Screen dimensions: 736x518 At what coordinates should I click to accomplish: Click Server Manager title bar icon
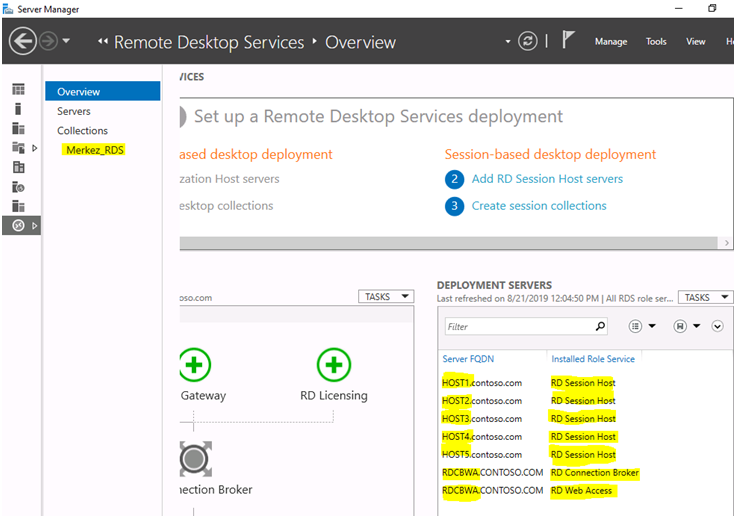[x=8, y=9]
